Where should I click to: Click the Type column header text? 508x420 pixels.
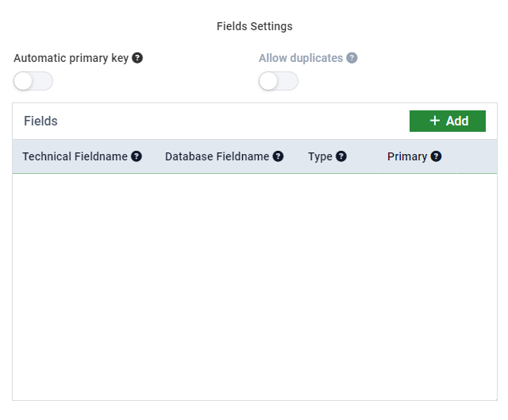pos(320,157)
